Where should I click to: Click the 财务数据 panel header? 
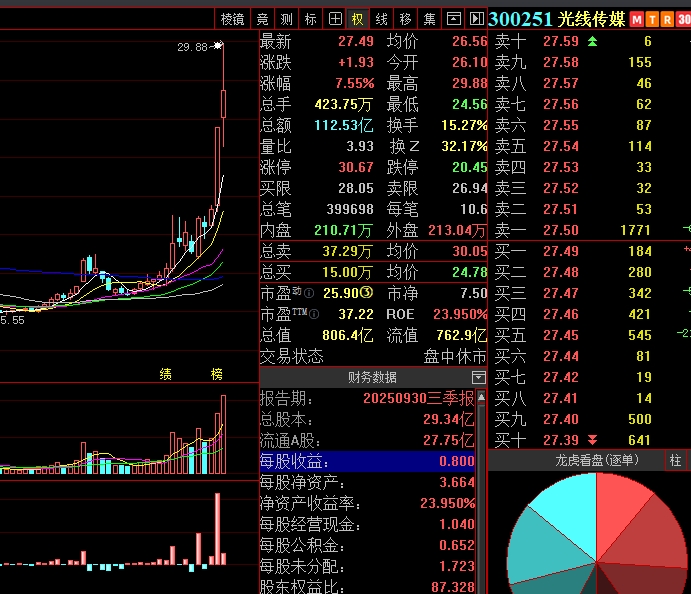pyautogui.click(x=373, y=377)
